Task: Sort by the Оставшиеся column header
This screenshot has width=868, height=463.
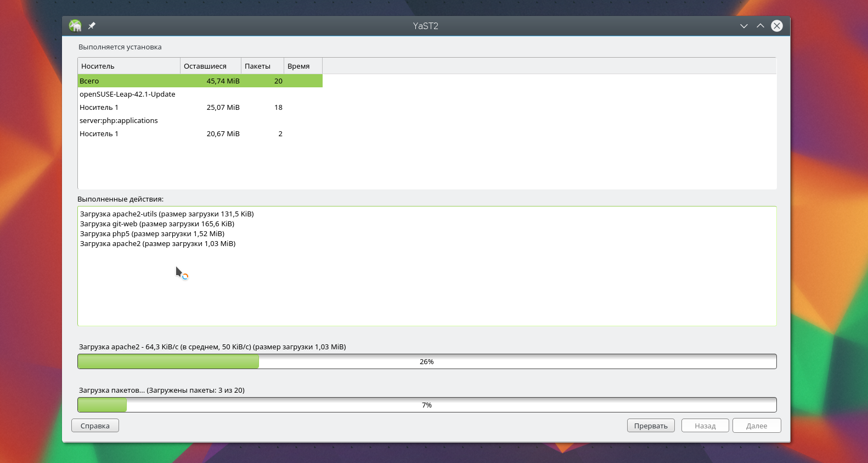Action: coord(210,66)
